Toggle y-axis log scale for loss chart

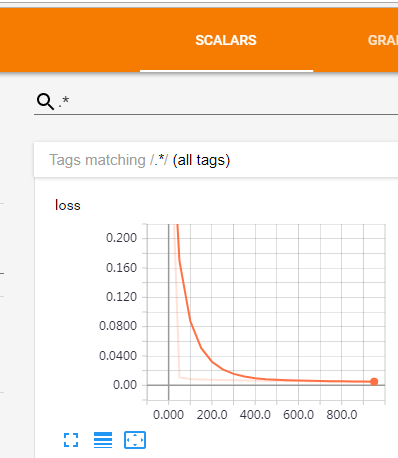coord(103,440)
